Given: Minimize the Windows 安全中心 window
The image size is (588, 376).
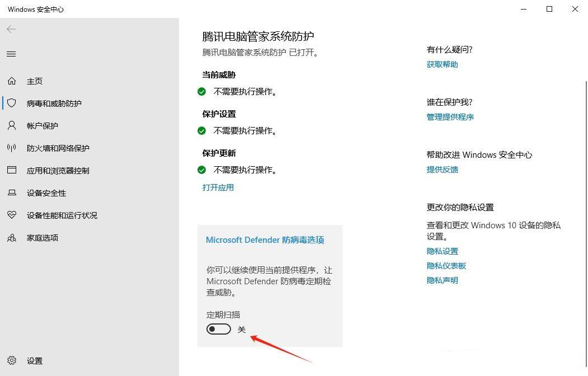Looking at the screenshot, I should tap(524, 9).
